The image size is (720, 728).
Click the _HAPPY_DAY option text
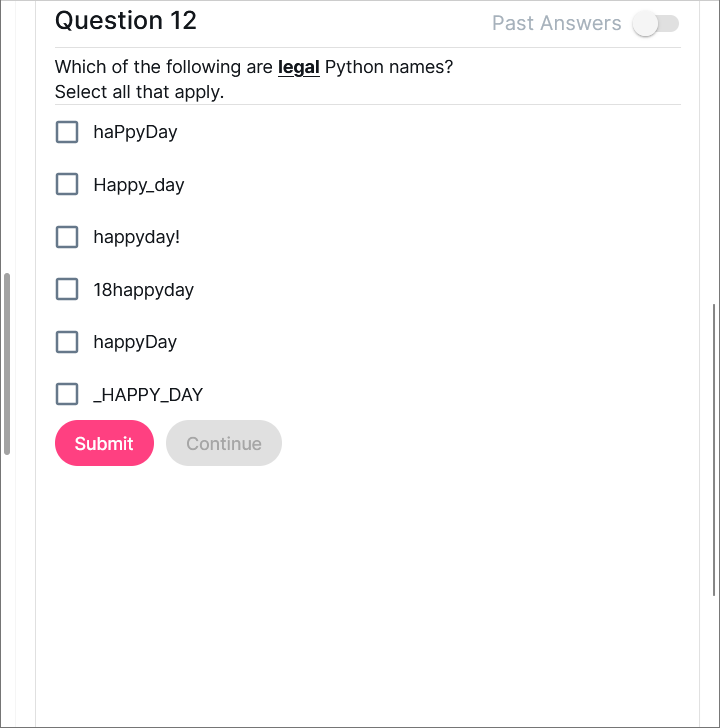click(x=148, y=395)
